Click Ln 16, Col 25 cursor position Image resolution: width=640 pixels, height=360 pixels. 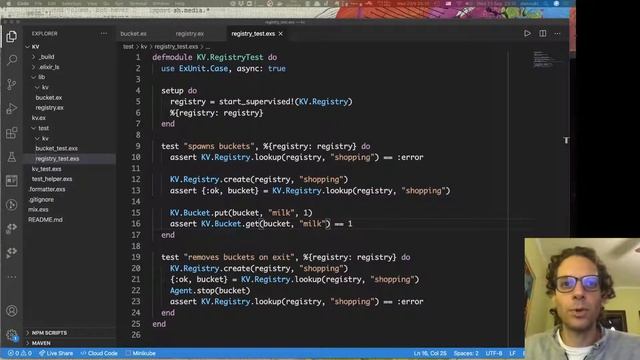coord(430,353)
